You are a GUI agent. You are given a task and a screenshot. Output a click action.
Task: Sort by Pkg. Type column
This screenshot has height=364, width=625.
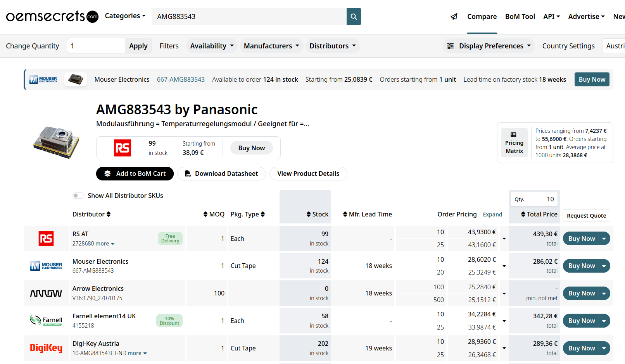pos(248,214)
